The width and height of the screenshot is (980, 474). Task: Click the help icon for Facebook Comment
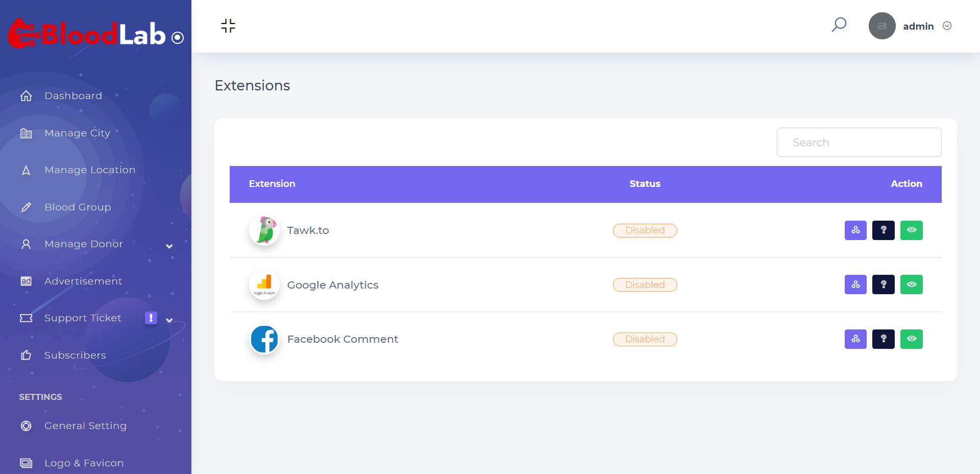click(884, 339)
